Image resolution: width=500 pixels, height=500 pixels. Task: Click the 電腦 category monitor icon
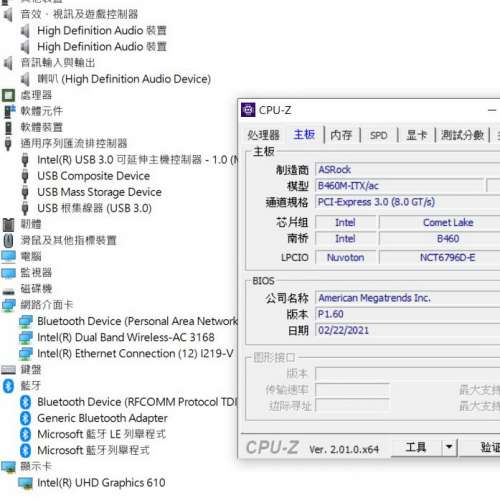8,257
